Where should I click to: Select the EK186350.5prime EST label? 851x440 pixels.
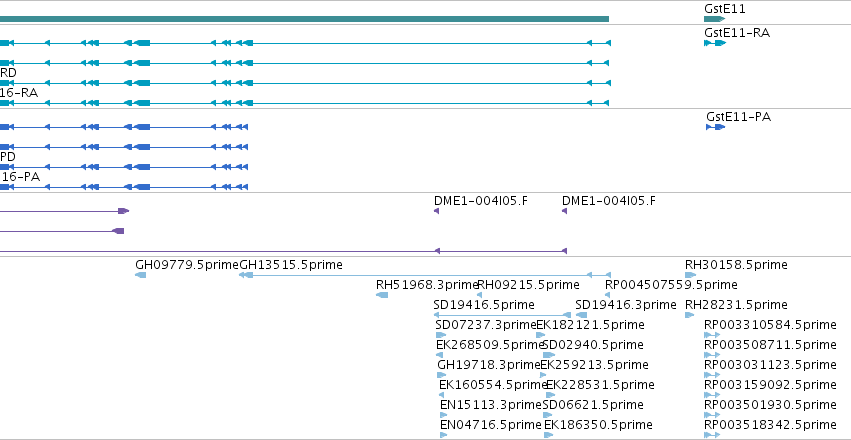point(598,424)
